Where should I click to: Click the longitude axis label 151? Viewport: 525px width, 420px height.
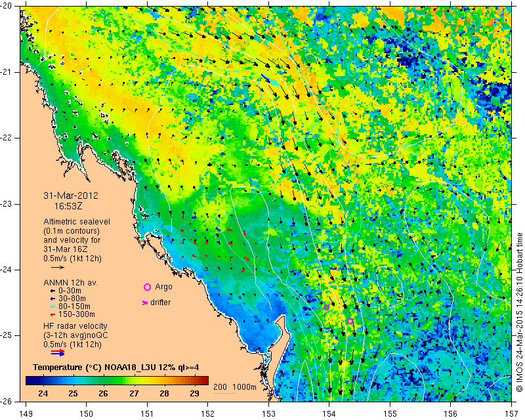(147, 414)
